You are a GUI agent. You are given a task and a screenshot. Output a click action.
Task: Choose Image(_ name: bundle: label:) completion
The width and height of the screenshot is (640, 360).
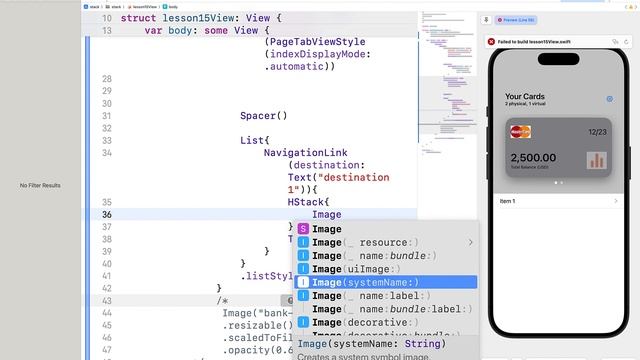pyautogui.click(x=386, y=309)
